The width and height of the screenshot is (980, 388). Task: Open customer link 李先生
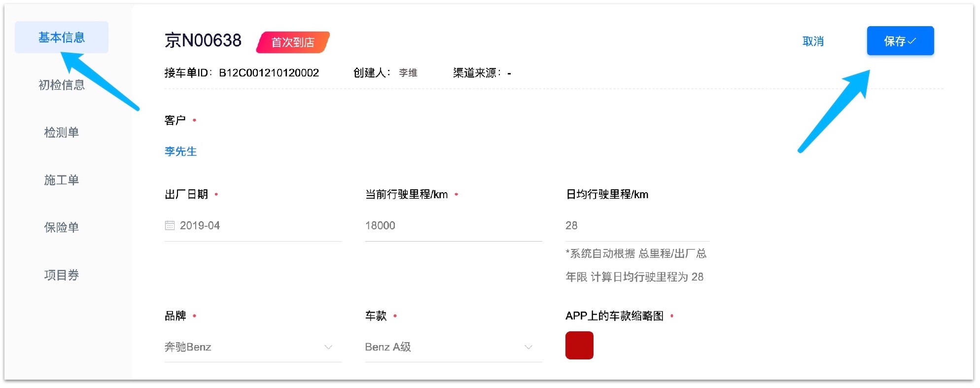(180, 151)
